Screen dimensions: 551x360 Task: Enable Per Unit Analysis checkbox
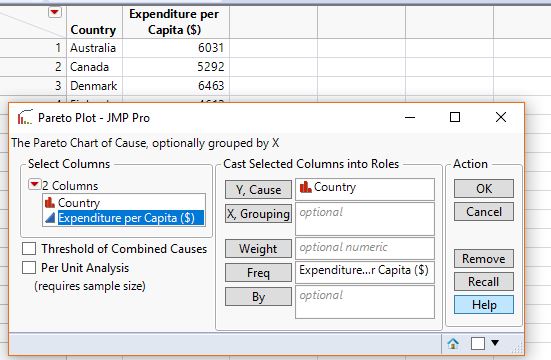[29, 268]
